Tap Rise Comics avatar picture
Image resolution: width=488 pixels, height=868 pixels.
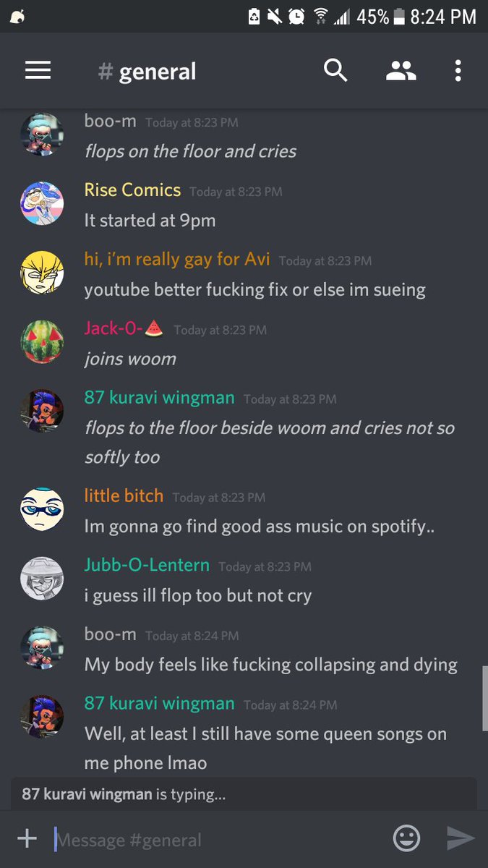[x=42, y=203]
